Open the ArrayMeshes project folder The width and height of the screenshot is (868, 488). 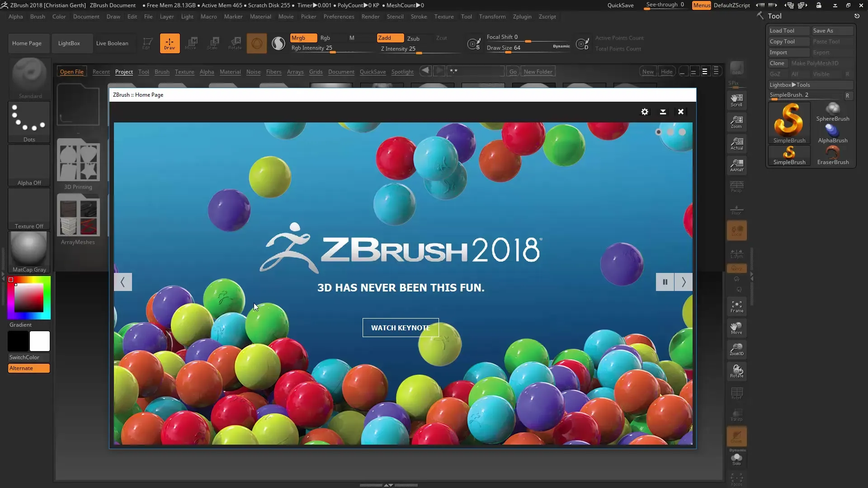click(x=78, y=220)
